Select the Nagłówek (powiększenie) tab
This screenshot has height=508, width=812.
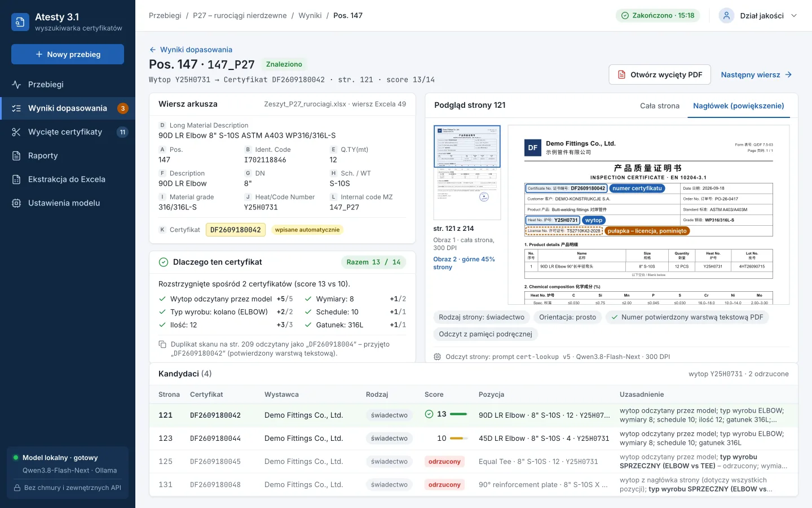[x=738, y=106]
